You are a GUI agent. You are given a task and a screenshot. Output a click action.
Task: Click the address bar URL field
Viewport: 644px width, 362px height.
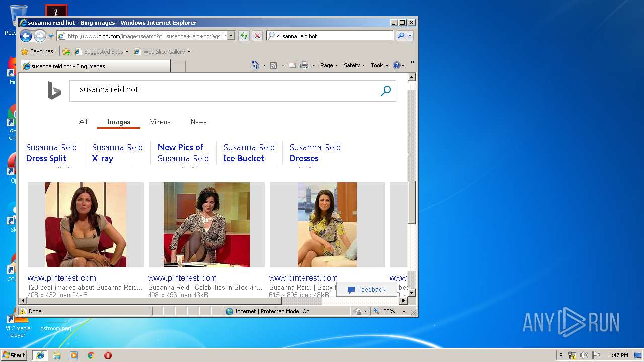coord(146,36)
